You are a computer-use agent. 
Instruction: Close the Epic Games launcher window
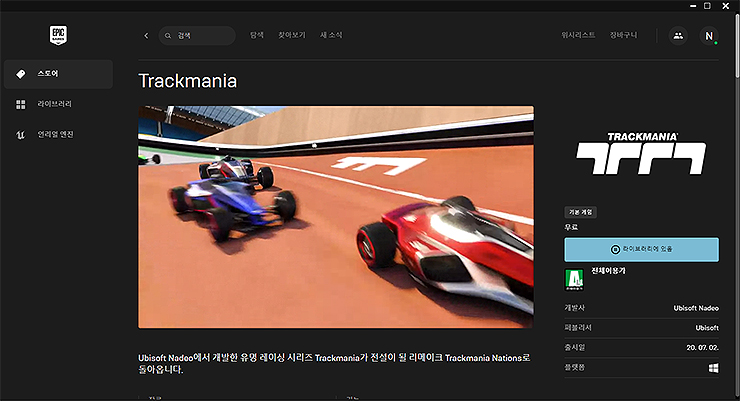[x=726, y=6]
